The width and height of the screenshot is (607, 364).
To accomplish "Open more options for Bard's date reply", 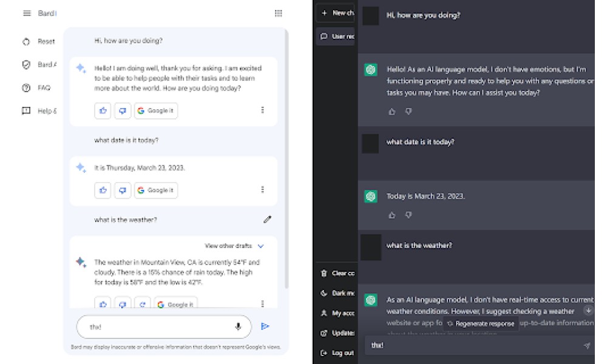I will (262, 189).
